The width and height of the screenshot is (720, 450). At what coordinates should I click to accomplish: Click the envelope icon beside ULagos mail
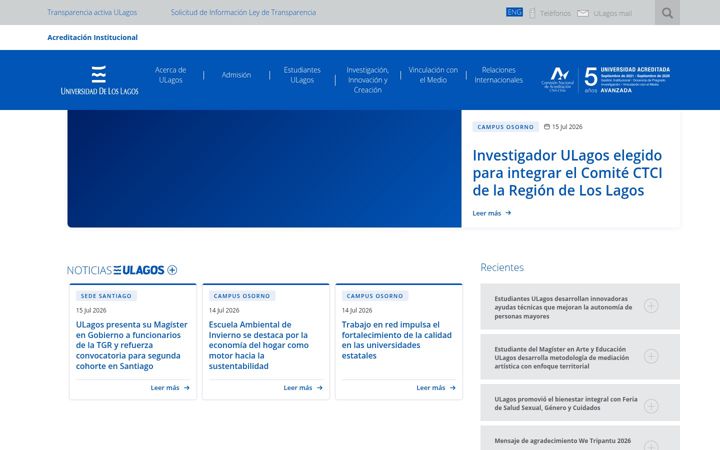[583, 13]
